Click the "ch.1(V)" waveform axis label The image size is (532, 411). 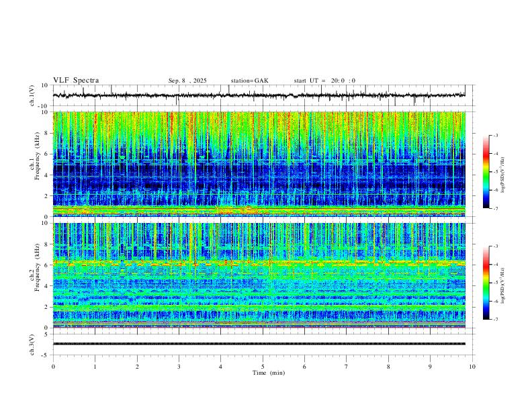click(32, 95)
